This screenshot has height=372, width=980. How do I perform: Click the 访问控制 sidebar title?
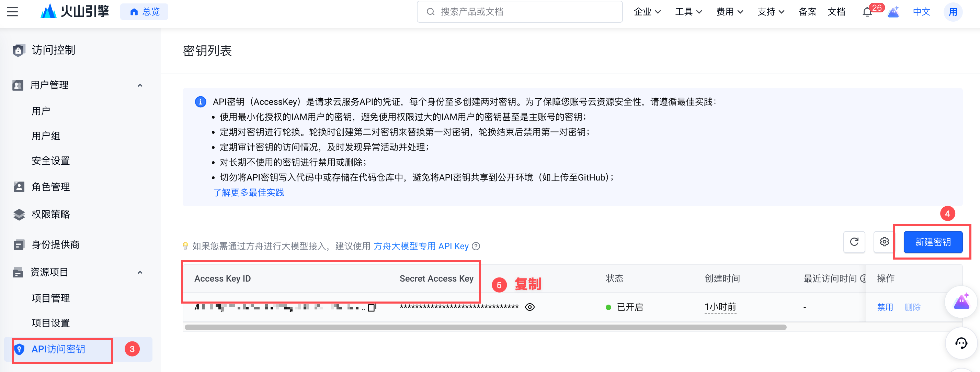pyautogui.click(x=53, y=50)
